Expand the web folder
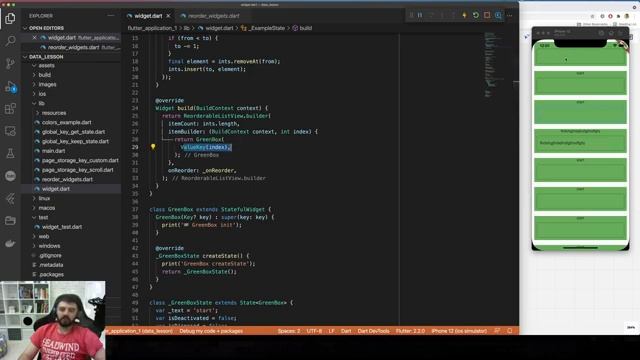The image size is (640, 360). (x=44, y=236)
